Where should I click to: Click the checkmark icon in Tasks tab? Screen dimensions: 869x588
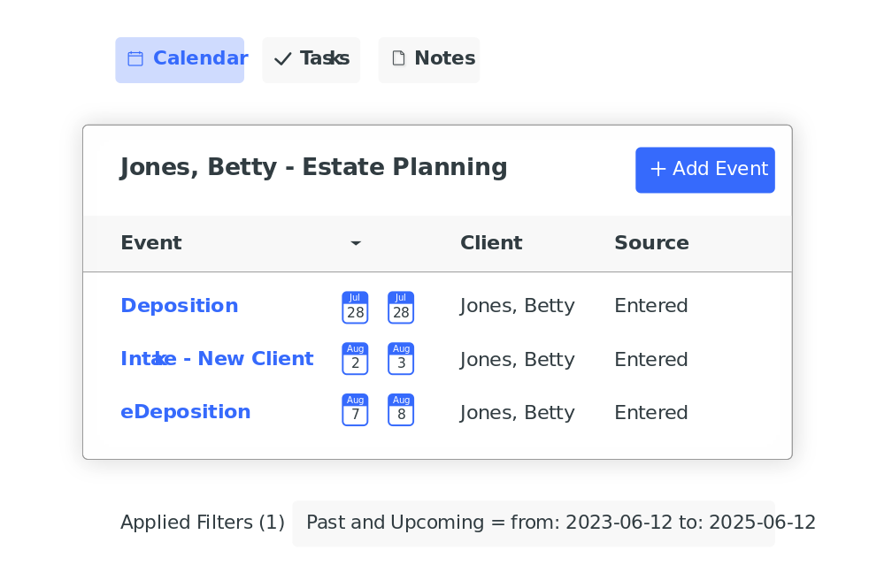tap(283, 59)
